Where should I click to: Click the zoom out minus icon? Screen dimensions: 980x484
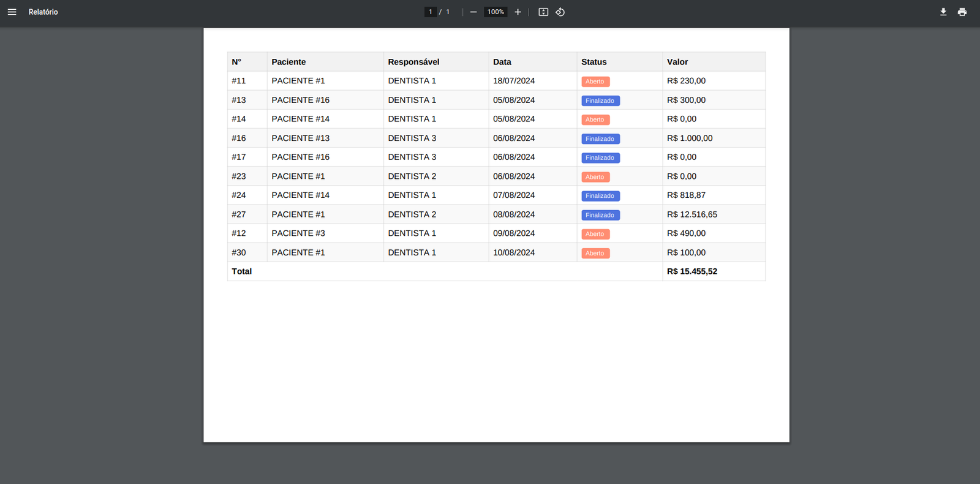tap(473, 12)
